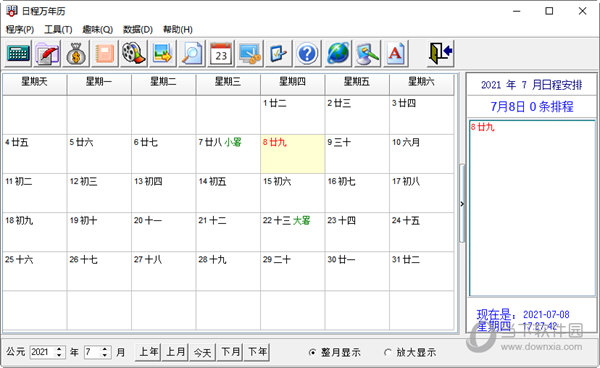600x368 pixels.
Task: Go to previous month with 上月
Action: click(175, 352)
